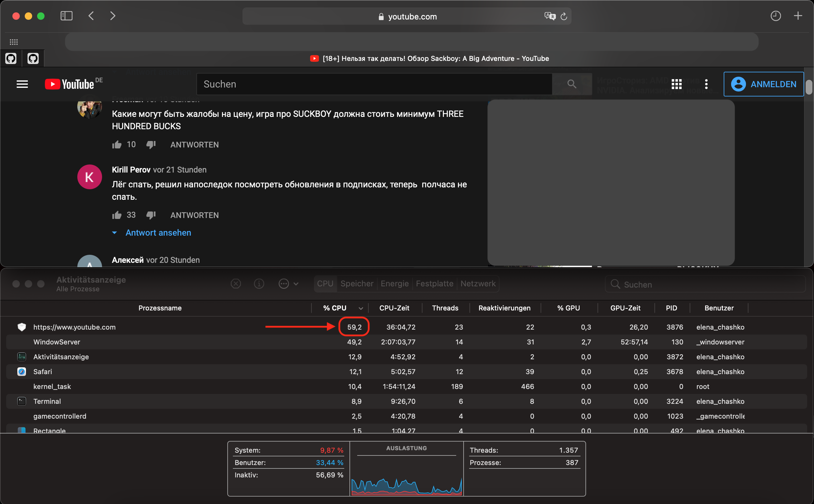Open the YouTube hamburger menu
Viewport: 814px width, 504px height.
(x=22, y=84)
